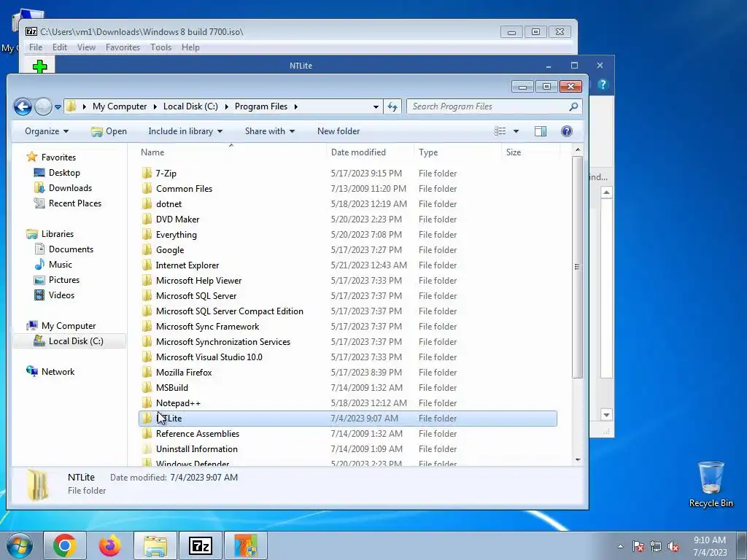Click the Forward navigation arrow in Explorer
This screenshot has width=747, height=560.
tap(43, 106)
